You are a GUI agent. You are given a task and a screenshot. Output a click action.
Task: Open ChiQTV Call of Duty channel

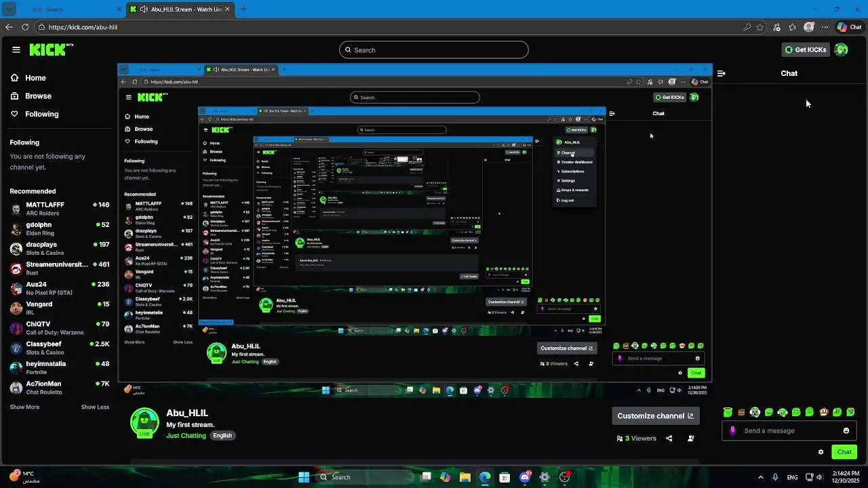click(60, 328)
